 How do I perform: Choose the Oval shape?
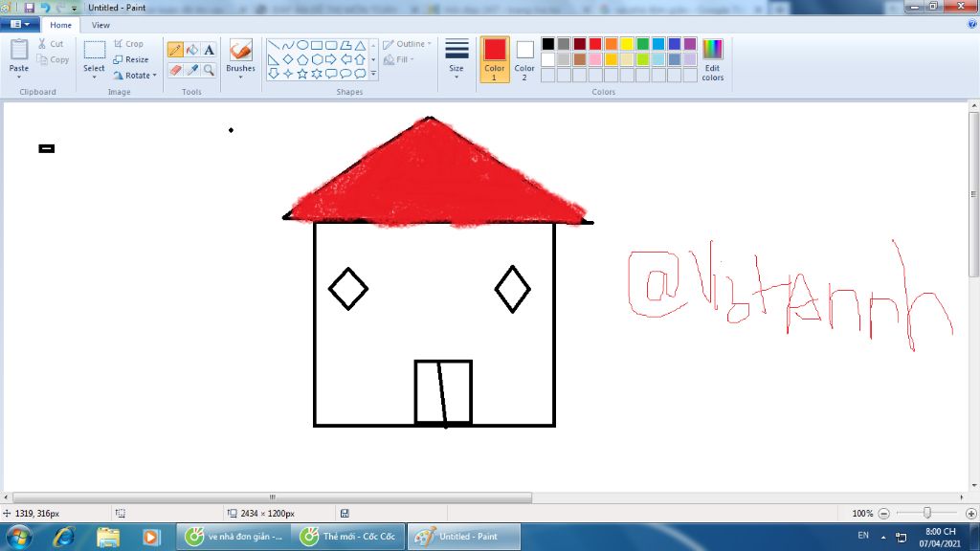[302, 46]
